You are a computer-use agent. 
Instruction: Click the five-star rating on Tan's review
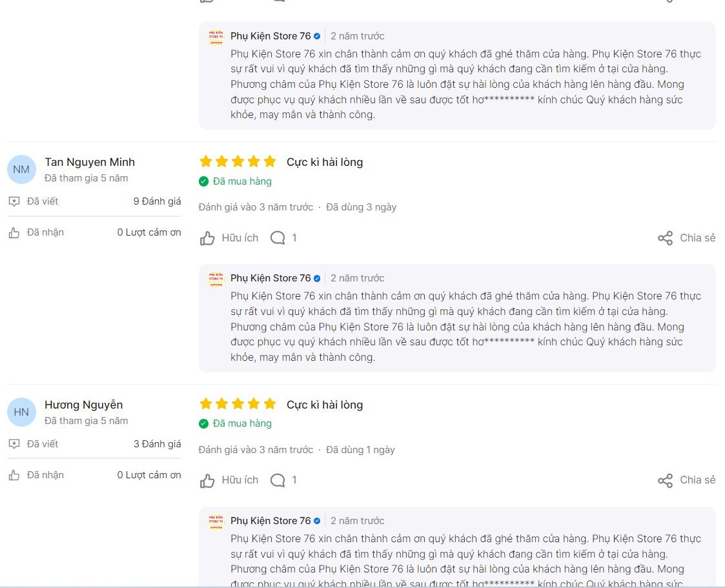[238, 161]
